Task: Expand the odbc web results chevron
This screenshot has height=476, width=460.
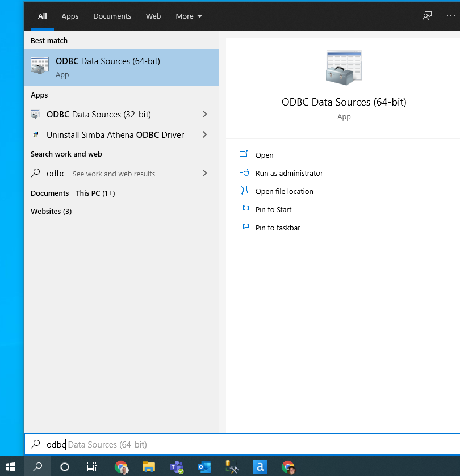Action: 204,173
